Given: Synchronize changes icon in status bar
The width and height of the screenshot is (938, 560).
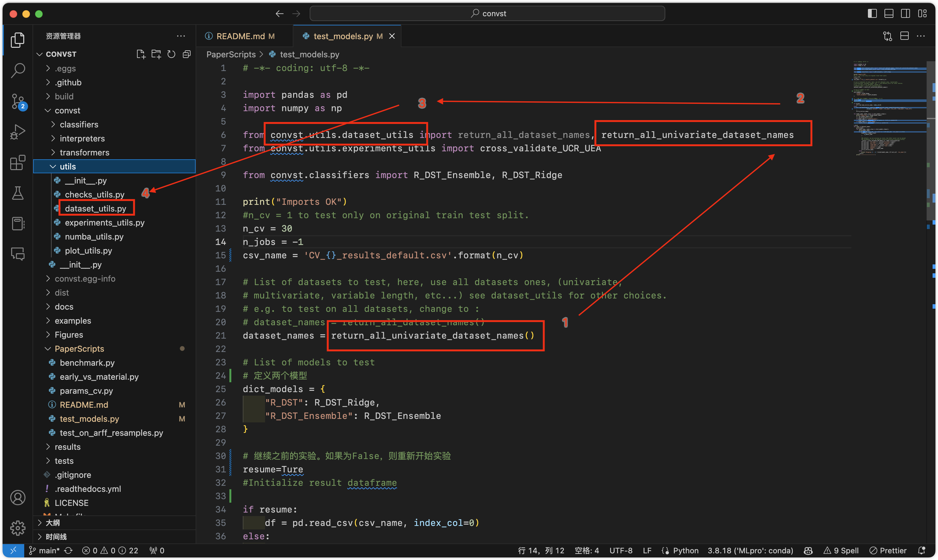Looking at the screenshot, I should pos(68,550).
